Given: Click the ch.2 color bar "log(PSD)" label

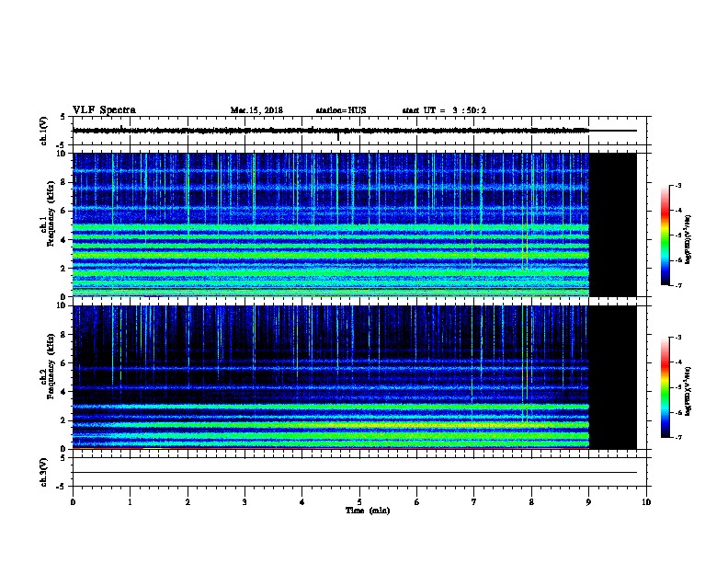Looking at the screenshot, I should click(688, 392).
